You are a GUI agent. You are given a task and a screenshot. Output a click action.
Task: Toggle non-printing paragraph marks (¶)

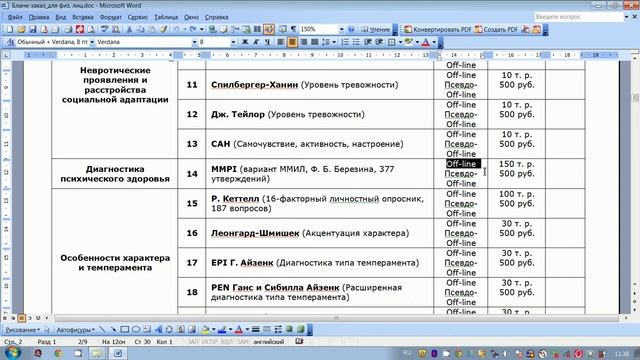point(293,29)
